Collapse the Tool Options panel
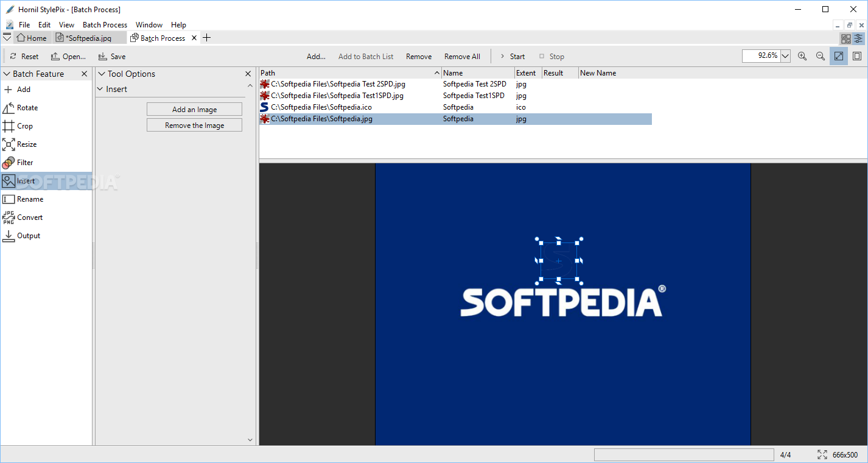The width and height of the screenshot is (868, 463). click(101, 74)
